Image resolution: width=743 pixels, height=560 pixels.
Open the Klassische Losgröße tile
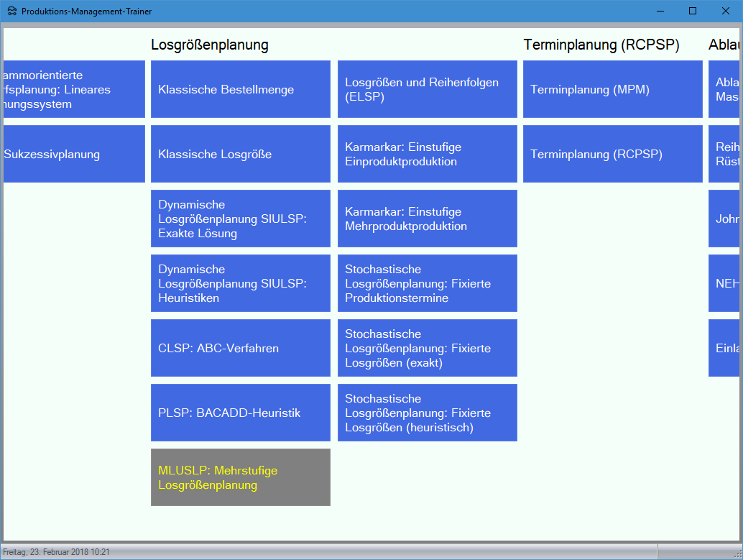coord(240,154)
